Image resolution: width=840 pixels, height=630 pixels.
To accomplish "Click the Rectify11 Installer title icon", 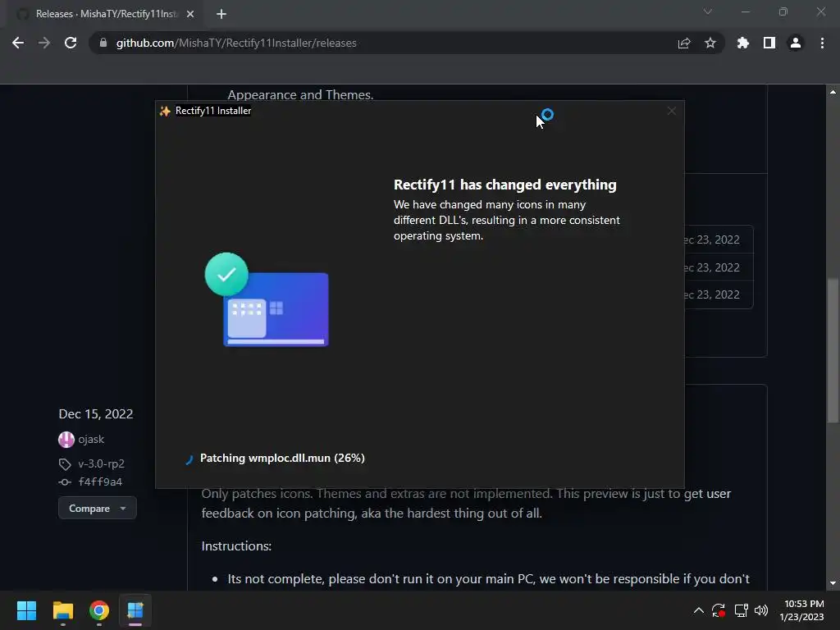I will click(x=165, y=111).
